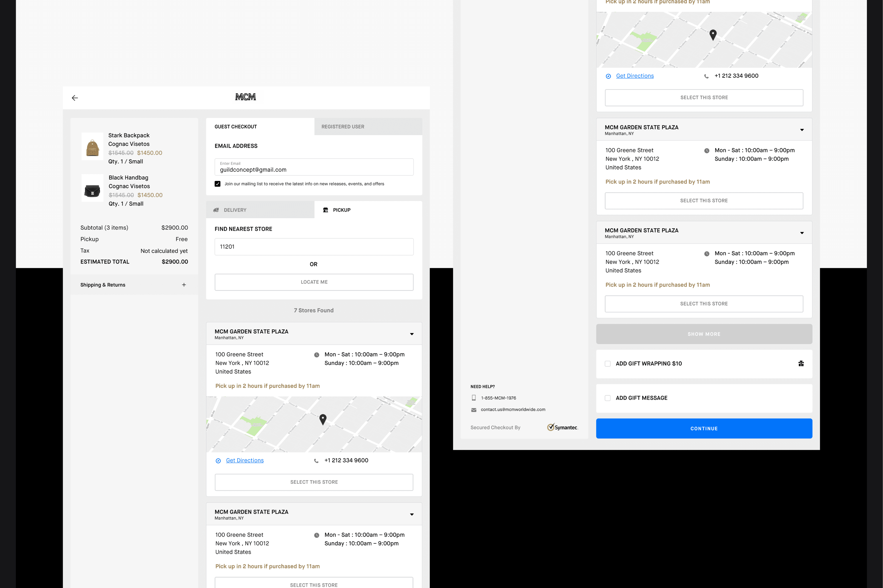This screenshot has width=883, height=588.
Task: Click the envelope icon under Need Help
Action: tap(473, 410)
